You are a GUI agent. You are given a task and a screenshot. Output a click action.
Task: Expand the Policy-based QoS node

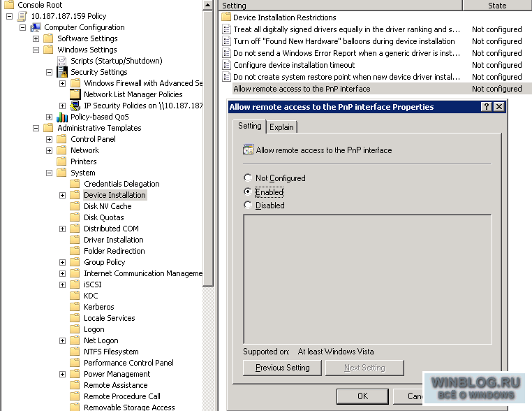(x=49, y=117)
